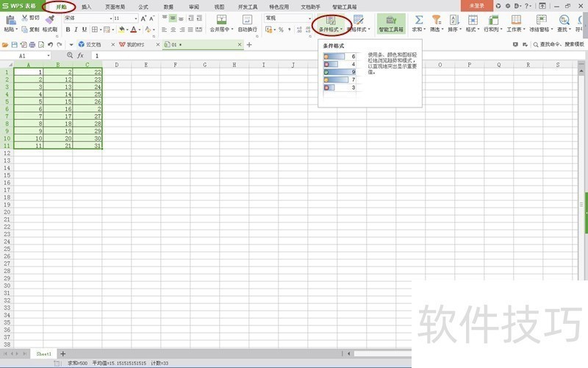588x368 pixels.
Task: Click the search commands (查找命令) box
Action: (x=559, y=44)
